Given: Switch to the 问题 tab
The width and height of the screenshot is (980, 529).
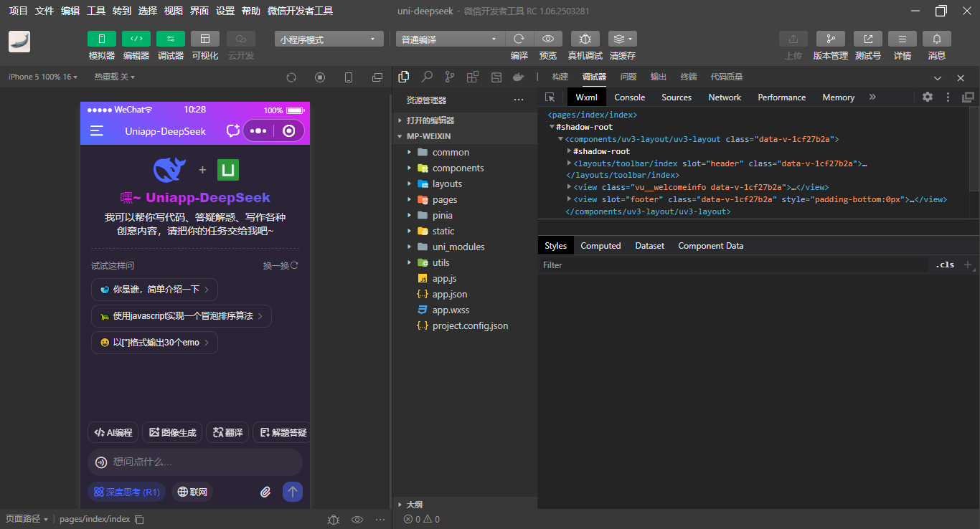Looking at the screenshot, I should [628, 77].
